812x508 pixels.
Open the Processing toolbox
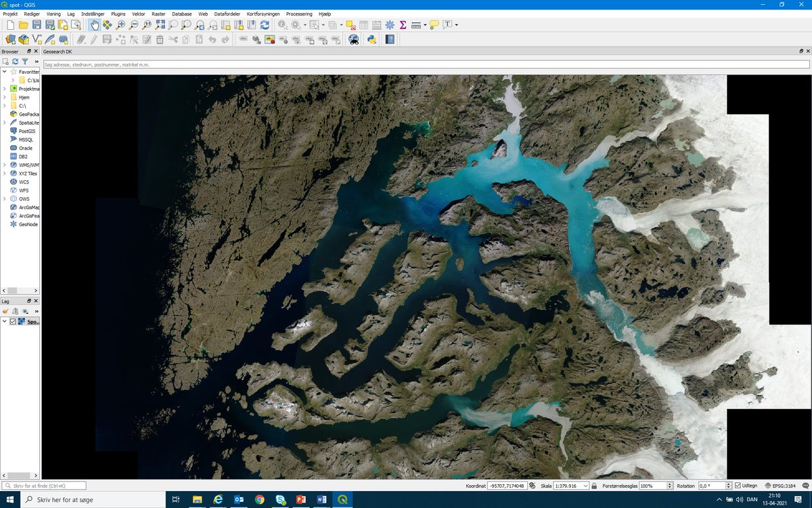pos(390,24)
